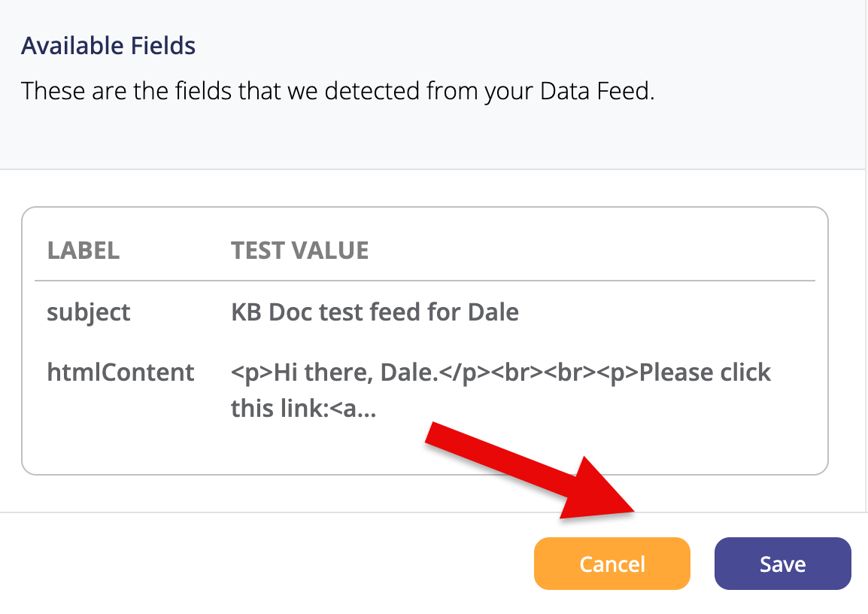
Task: Click the word 'Fields' in the heading
Action: click(x=163, y=46)
